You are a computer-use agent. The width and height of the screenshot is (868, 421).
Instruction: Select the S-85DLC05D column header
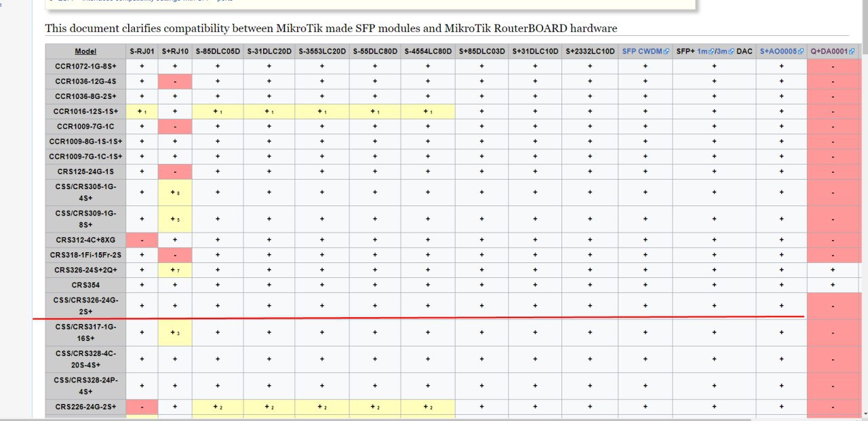[x=218, y=52]
